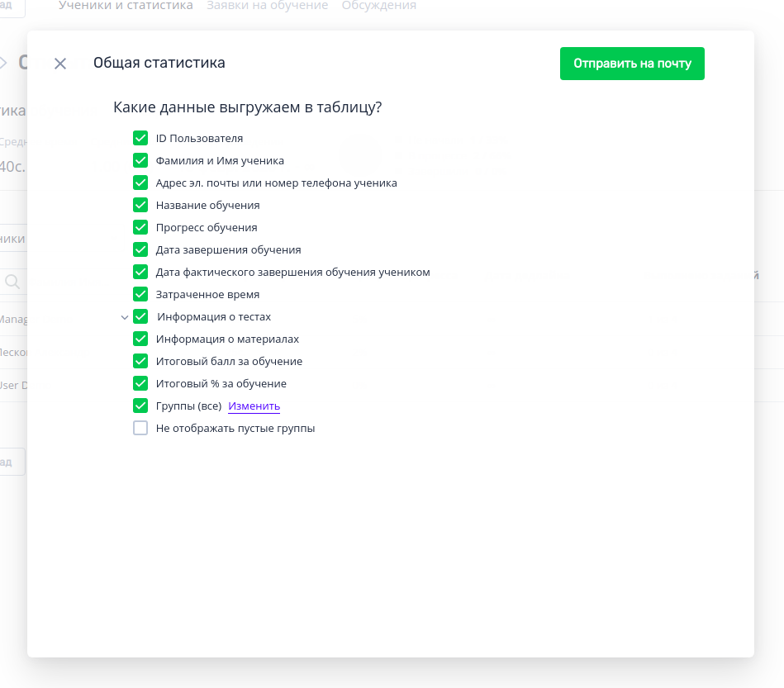This screenshot has width=784, height=688.
Task: Close the Общая статистика dialog
Action: (x=60, y=64)
